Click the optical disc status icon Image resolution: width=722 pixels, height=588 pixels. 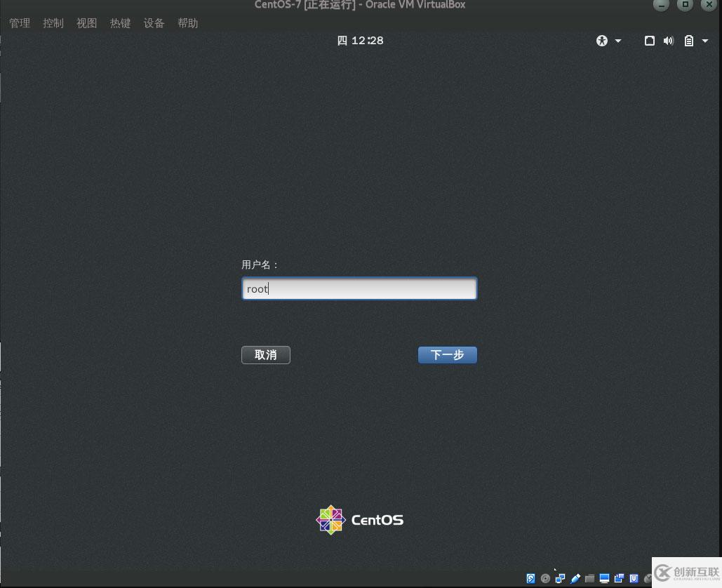click(545, 579)
